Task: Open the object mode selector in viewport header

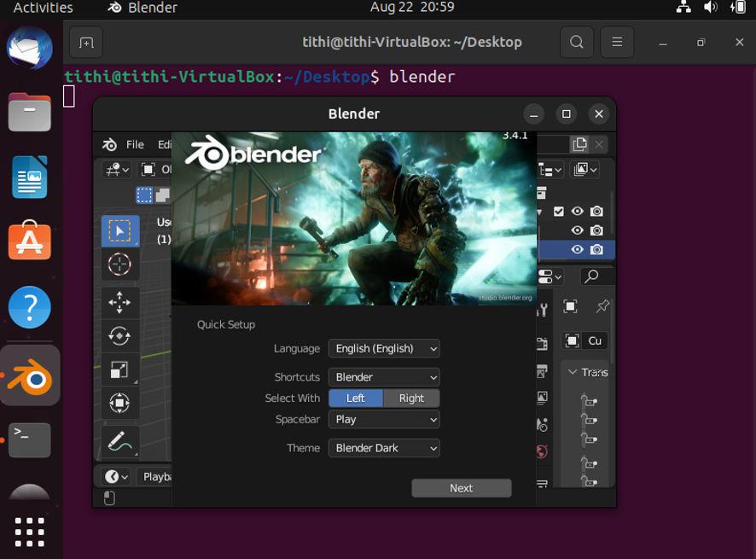Action: click(155, 170)
